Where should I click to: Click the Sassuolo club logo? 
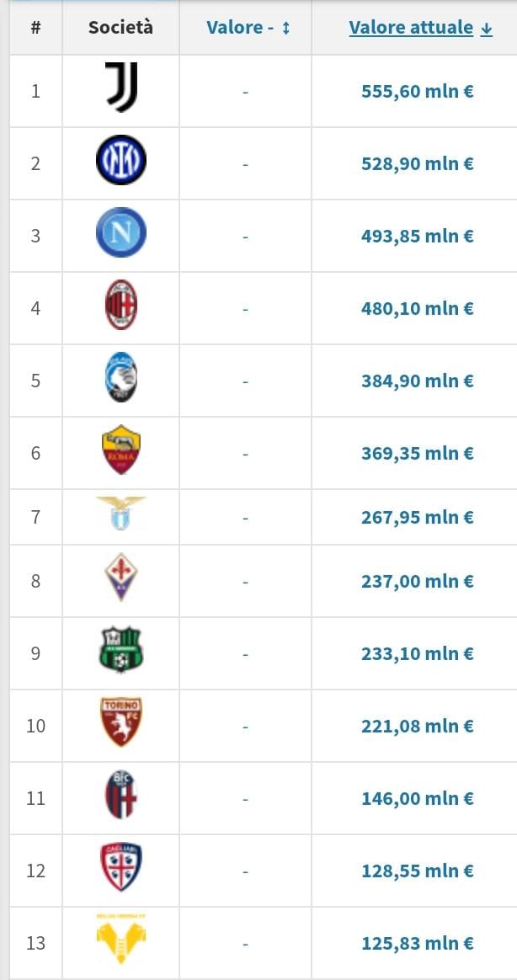coord(120,651)
